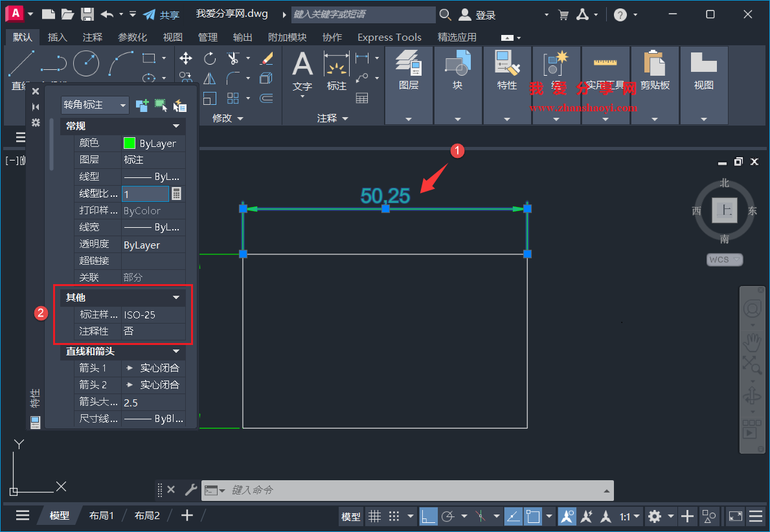Select the Rectangle tool in the ribbon

[x=149, y=58]
